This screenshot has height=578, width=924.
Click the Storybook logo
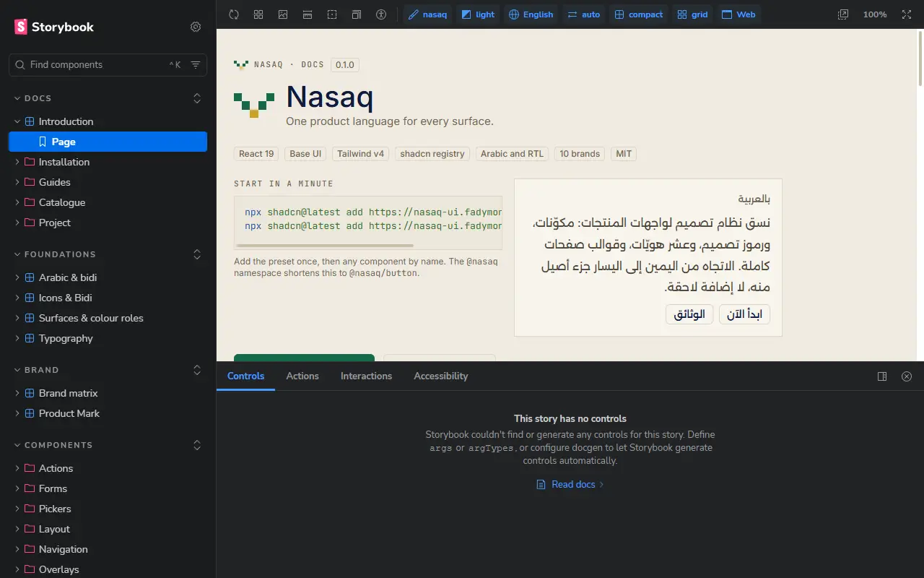54,27
